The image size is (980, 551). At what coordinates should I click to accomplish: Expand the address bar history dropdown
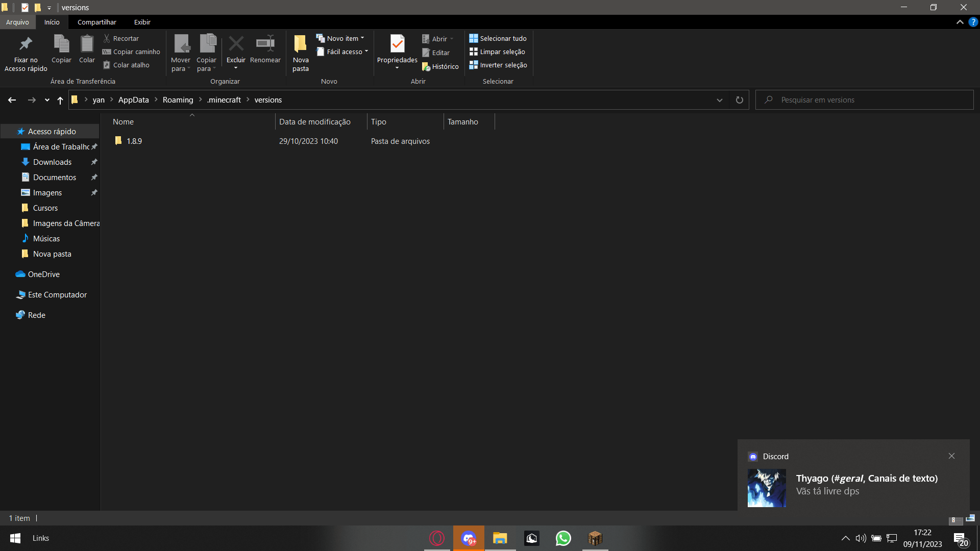click(x=719, y=100)
